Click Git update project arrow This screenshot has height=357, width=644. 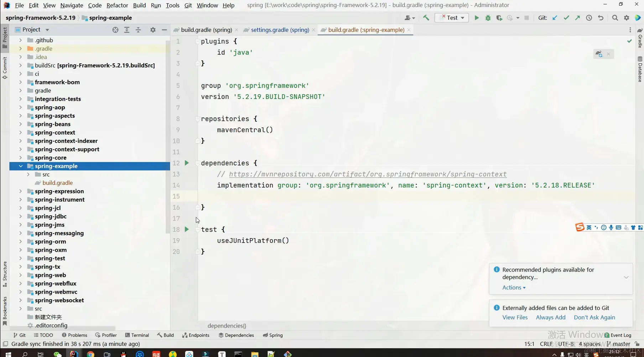click(555, 18)
